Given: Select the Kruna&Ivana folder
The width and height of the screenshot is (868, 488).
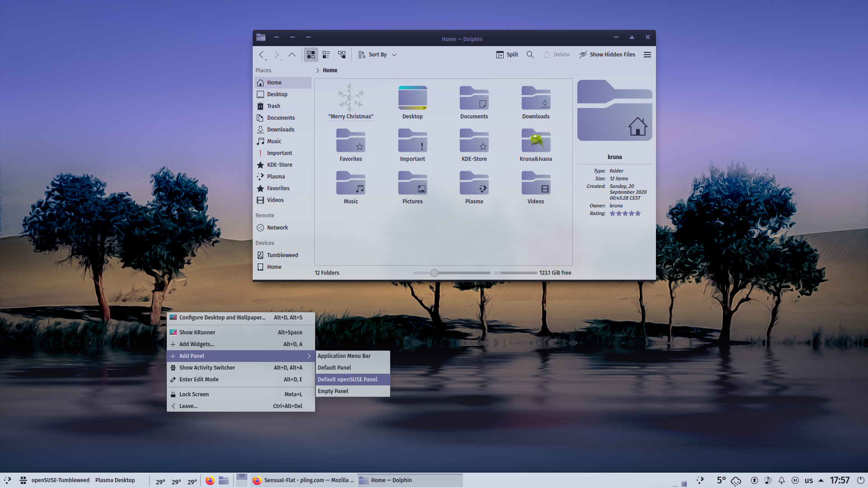Looking at the screenshot, I should (x=536, y=145).
